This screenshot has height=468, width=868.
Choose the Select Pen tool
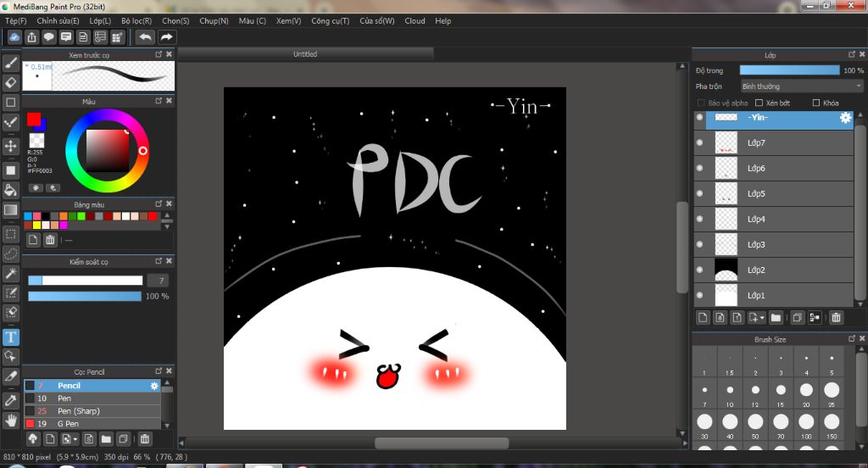point(10,293)
